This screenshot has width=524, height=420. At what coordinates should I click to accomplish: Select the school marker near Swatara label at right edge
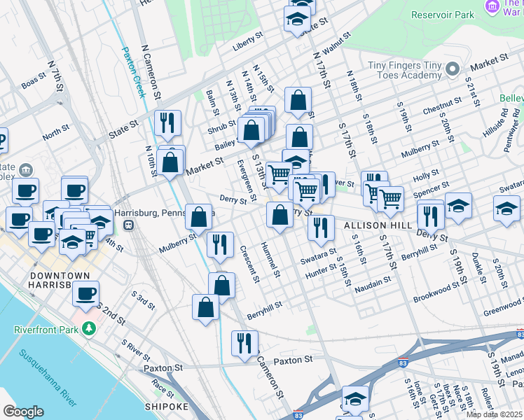pyautogui.click(x=507, y=211)
